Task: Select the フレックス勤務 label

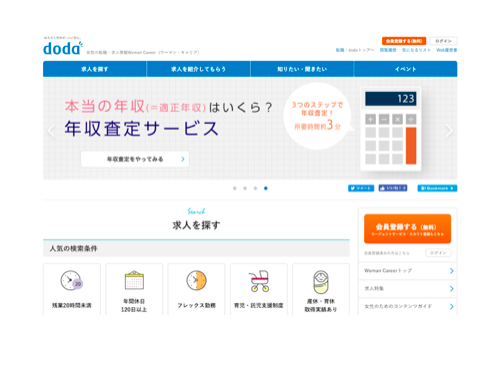Action: tap(196, 305)
